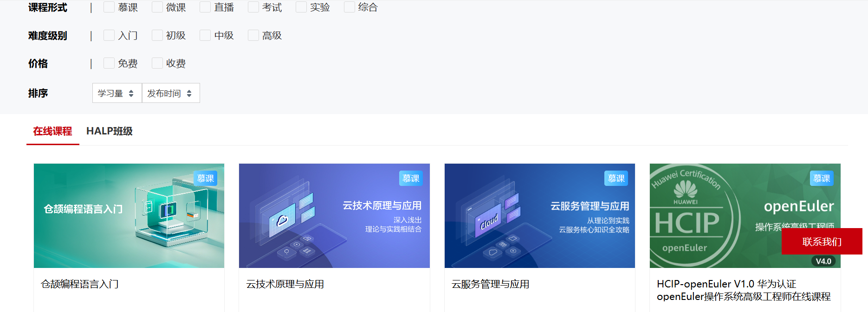Filter by 收费 price checkbox

click(157, 63)
